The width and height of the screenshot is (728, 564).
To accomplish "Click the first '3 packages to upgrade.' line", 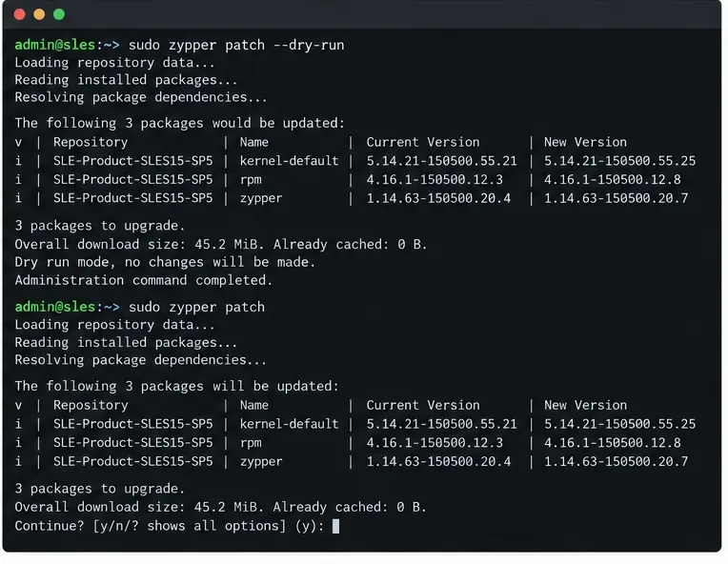I will click(100, 226).
